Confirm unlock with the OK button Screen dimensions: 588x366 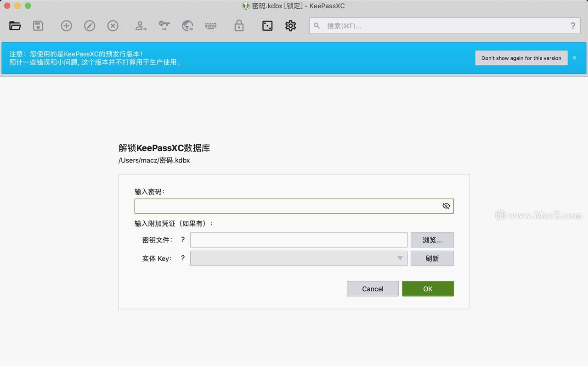428,289
